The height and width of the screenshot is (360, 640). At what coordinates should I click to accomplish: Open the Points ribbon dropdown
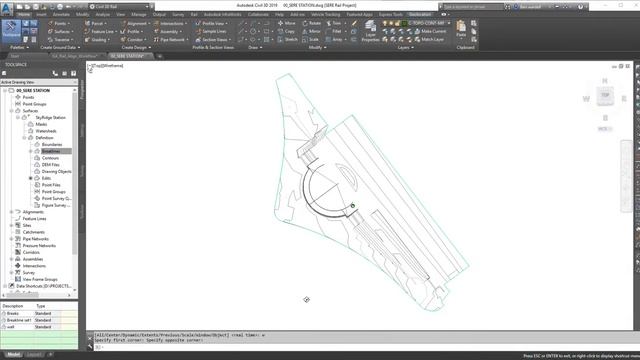pyautogui.click(x=59, y=23)
